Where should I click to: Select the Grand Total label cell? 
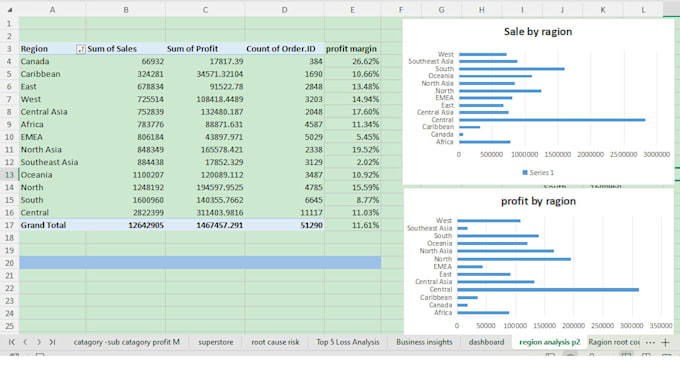(x=52, y=225)
